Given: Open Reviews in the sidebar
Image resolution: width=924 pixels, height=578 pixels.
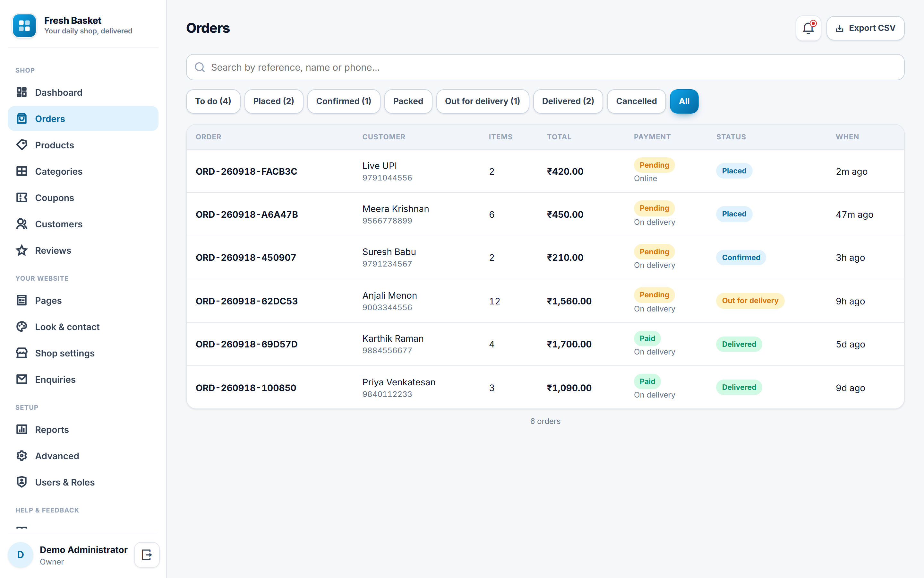Looking at the screenshot, I should [83, 250].
